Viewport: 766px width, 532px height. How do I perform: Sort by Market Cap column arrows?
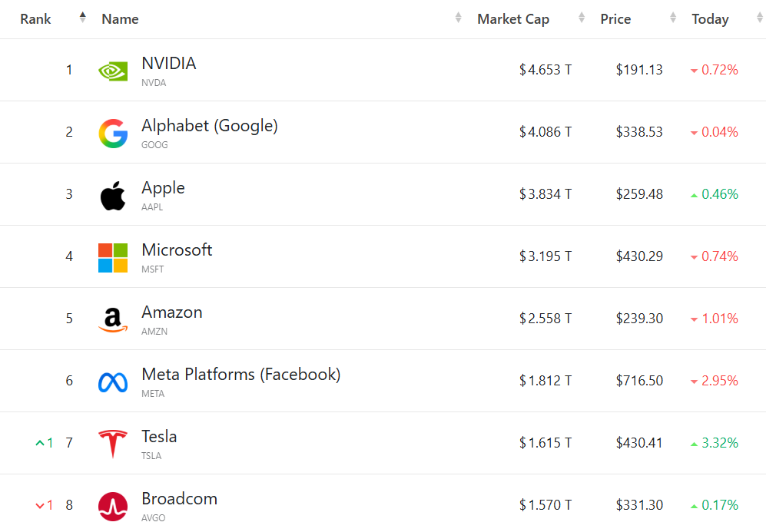[x=582, y=18]
